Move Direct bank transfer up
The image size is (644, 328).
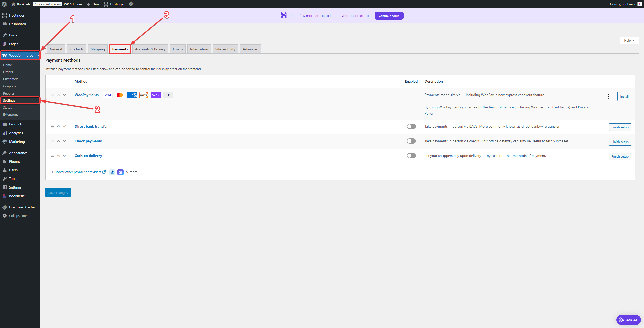pos(58,126)
